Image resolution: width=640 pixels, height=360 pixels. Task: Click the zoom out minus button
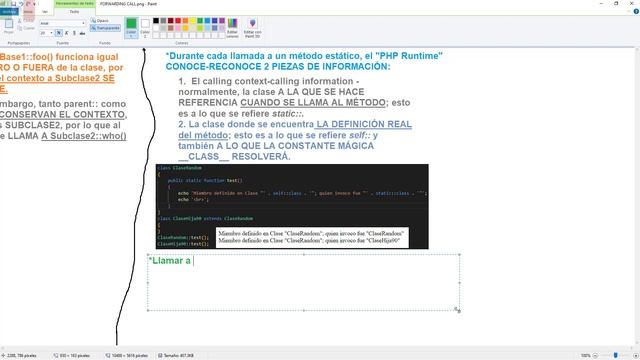click(595, 356)
